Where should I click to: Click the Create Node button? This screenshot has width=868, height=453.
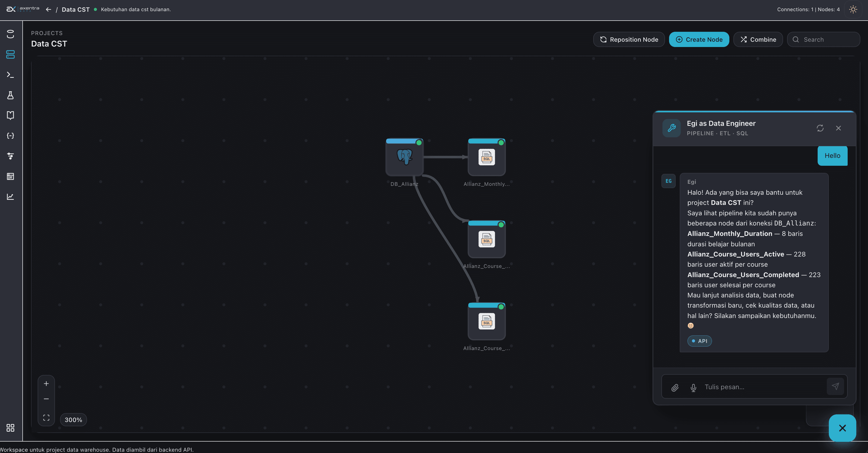pyautogui.click(x=699, y=39)
